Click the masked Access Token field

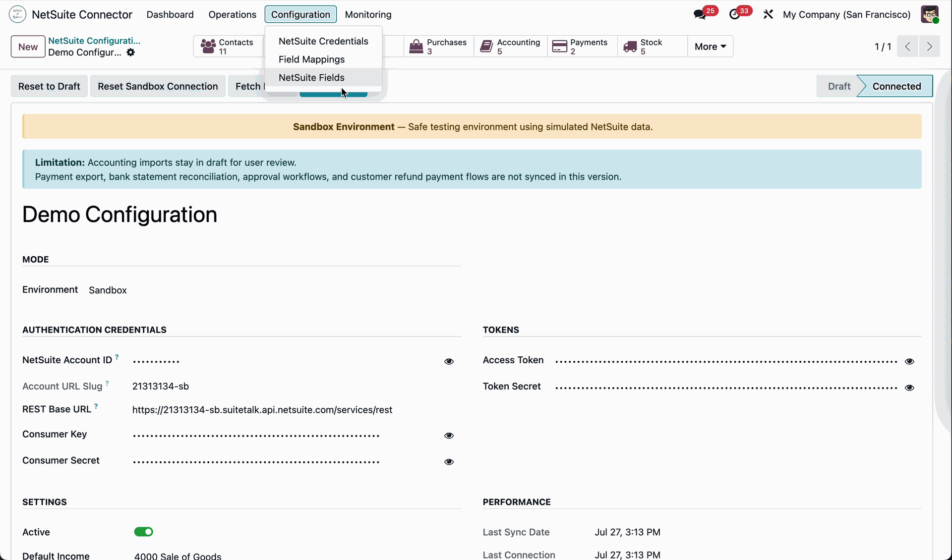[726, 361]
